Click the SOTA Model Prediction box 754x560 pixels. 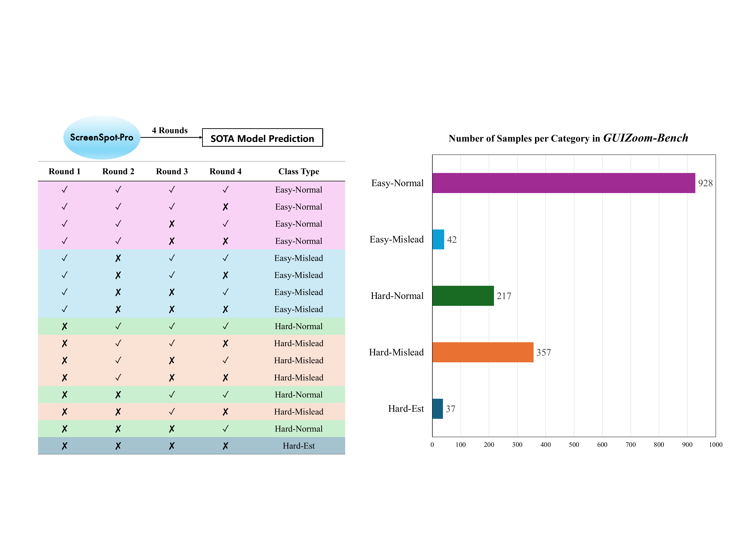(262, 138)
